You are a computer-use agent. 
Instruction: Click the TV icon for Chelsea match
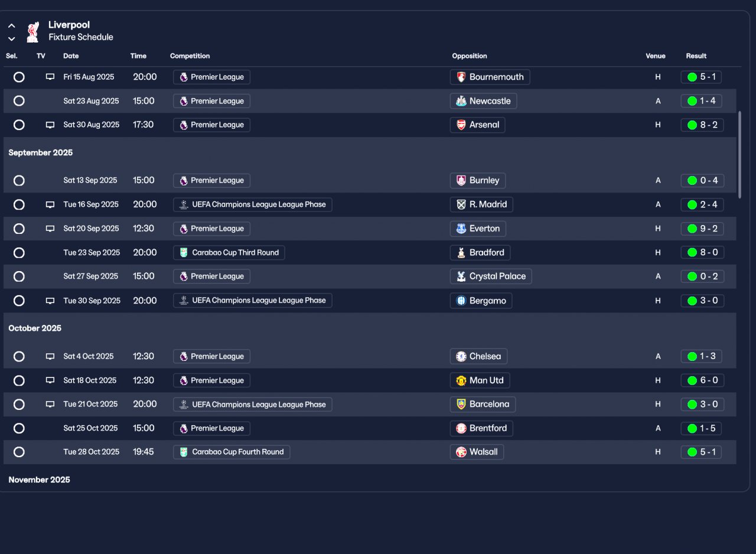pos(50,357)
